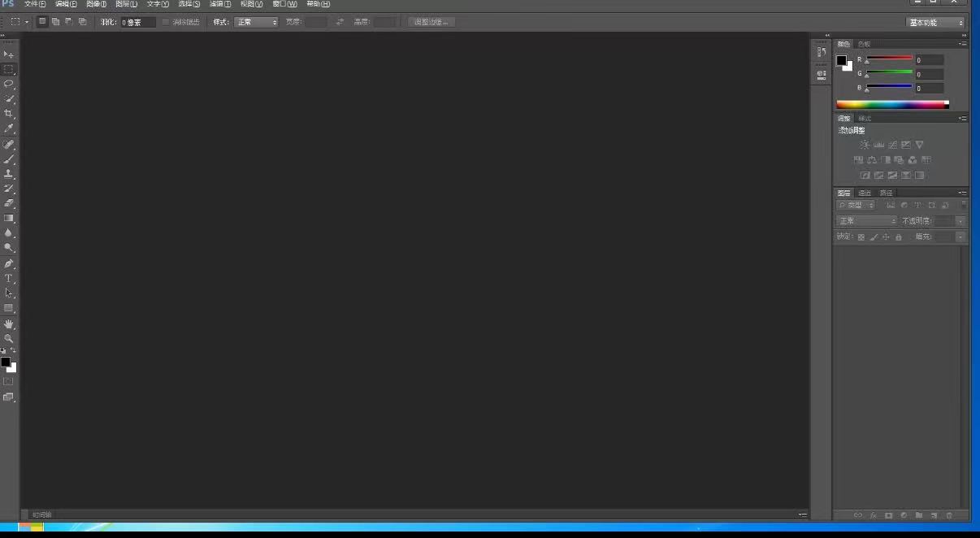Open the 文件(F) menu
This screenshot has width=980, height=538.
[35, 4]
